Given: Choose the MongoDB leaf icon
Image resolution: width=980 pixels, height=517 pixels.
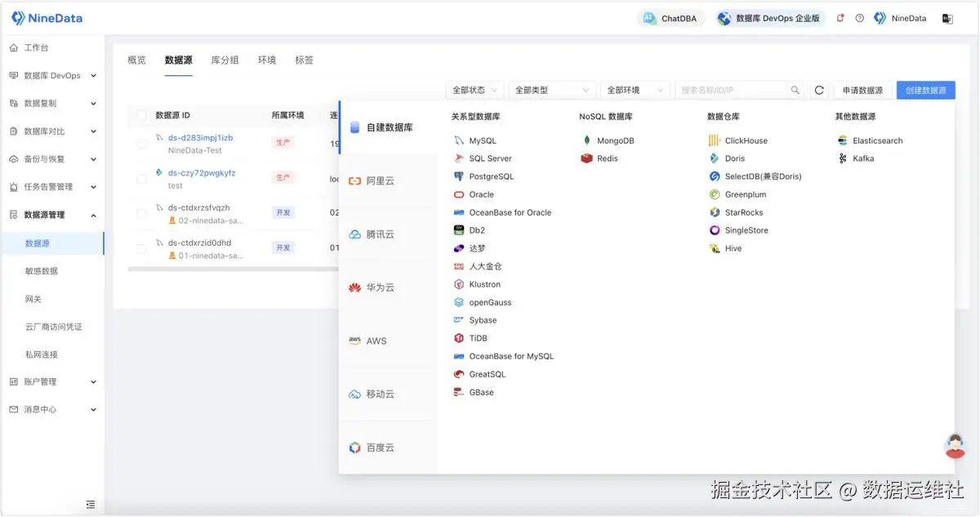Looking at the screenshot, I should pyautogui.click(x=586, y=140).
